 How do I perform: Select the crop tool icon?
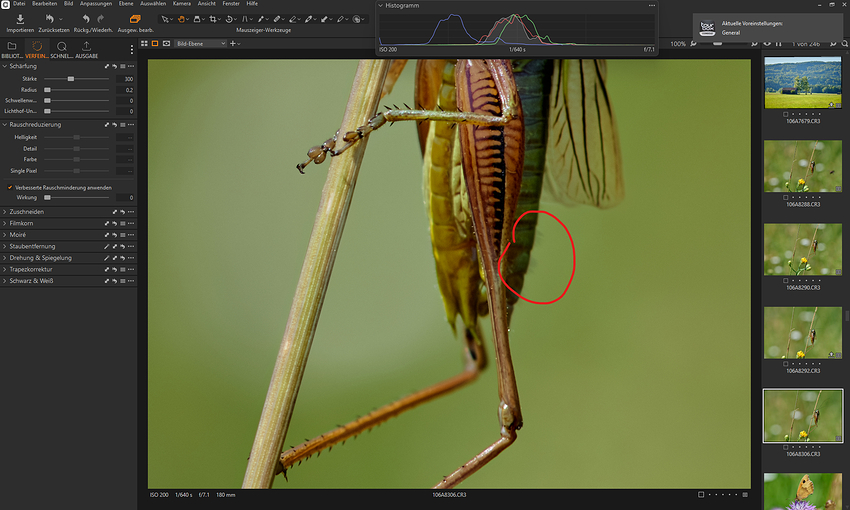pos(212,19)
